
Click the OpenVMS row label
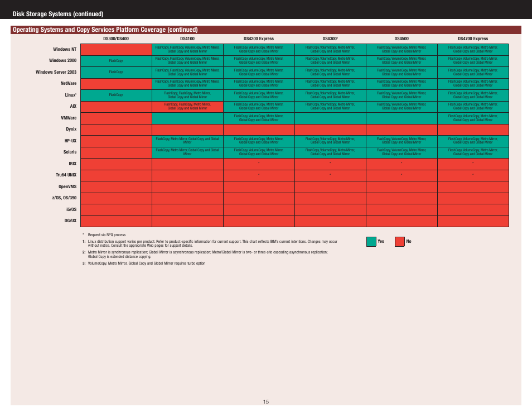[67, 186]
